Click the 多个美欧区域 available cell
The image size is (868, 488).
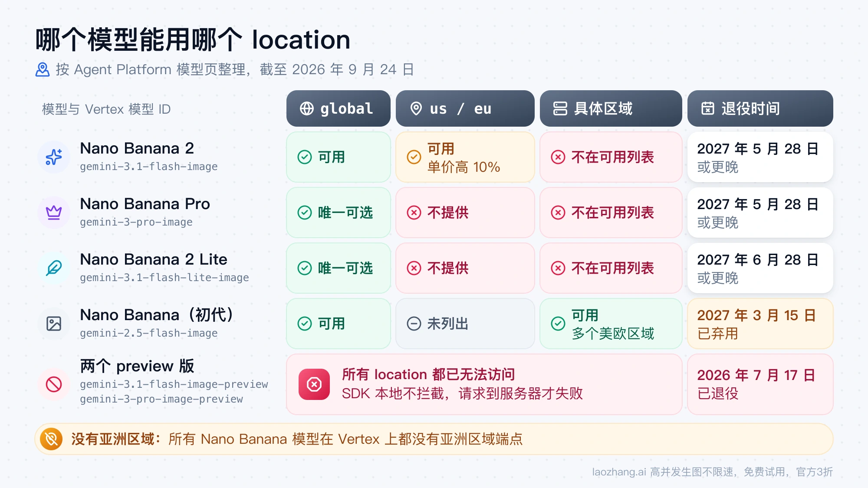tap(611, 324)
